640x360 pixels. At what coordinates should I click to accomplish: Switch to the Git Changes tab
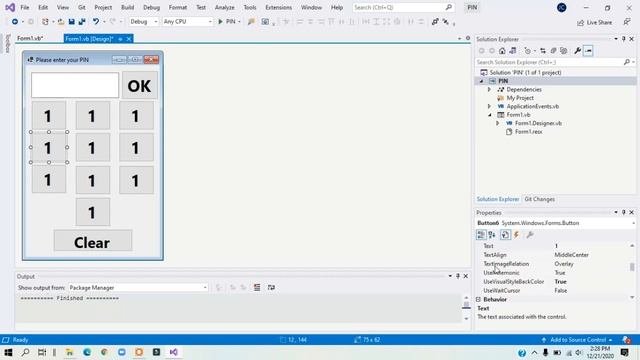539,199
